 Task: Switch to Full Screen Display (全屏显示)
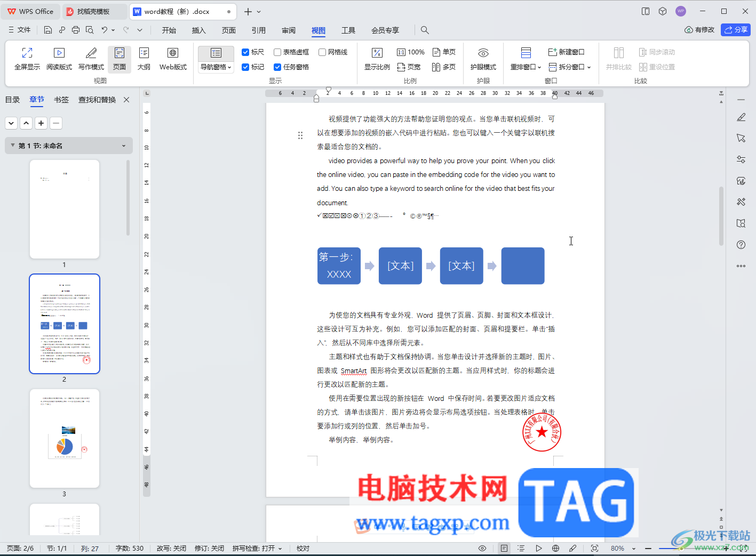[27, 59]
